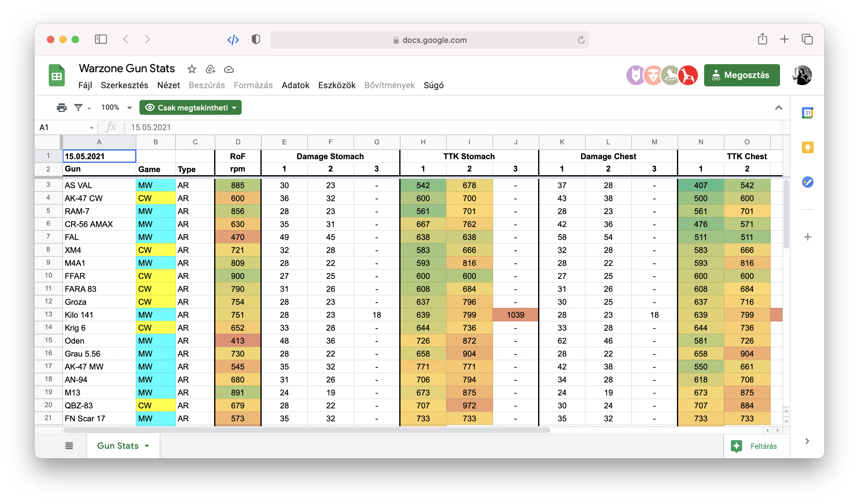Check the cloud save status icon
Viewport: 859px width, 504px height.
pos(229,69)
